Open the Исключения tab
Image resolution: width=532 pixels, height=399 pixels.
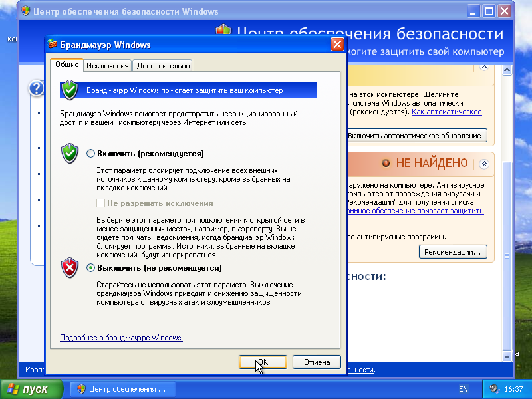click(108, 66)
